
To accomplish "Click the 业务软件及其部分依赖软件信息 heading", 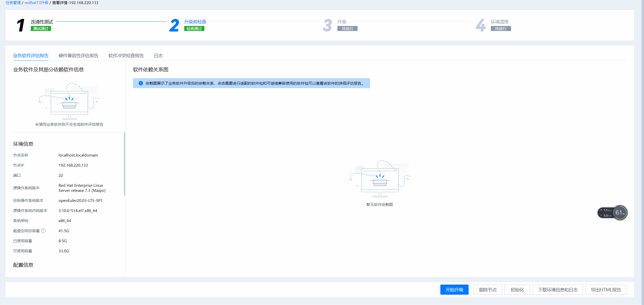I will [48, 70].
